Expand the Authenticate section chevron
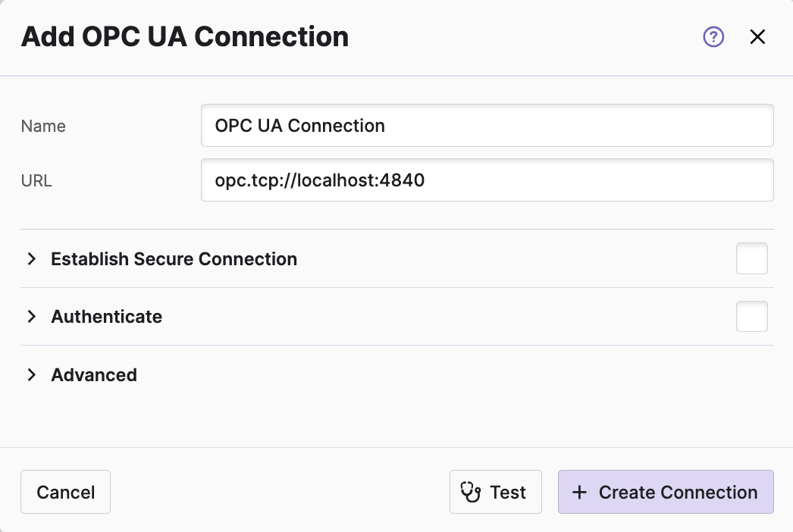This screenshot has height=532, width=793. point(32,317)
